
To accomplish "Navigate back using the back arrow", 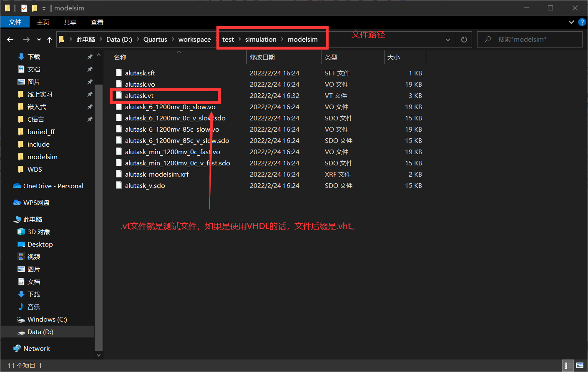I will (10, 39).
